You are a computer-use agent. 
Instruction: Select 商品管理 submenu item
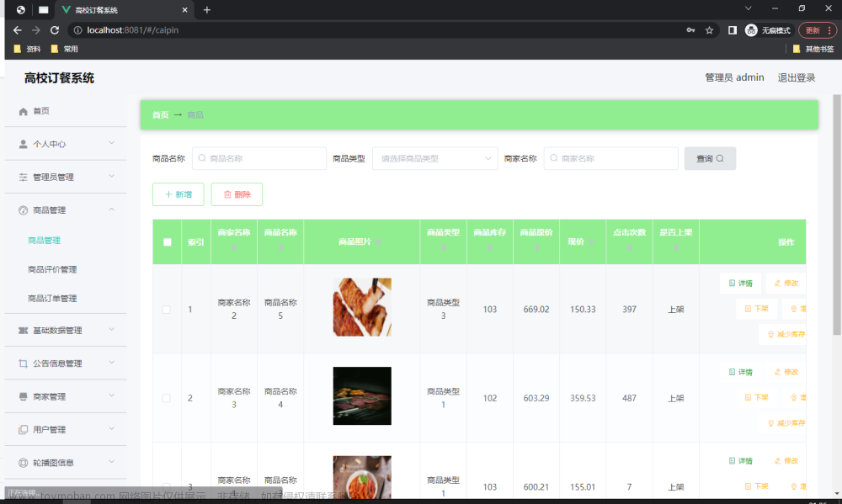pos(44,241)
